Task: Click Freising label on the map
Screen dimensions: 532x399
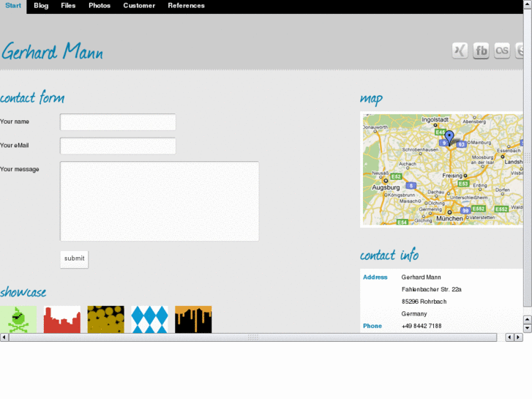Action: click(x=452, y=176)
